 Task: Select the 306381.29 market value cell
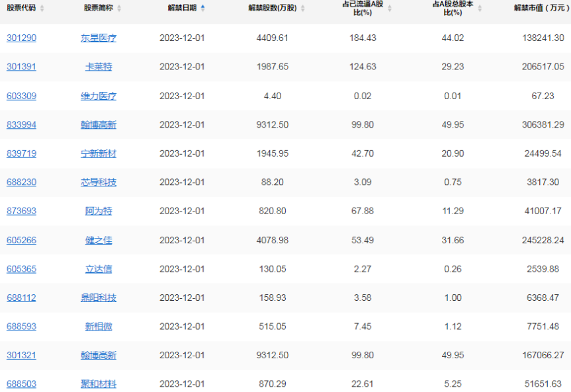coord(543,125)
